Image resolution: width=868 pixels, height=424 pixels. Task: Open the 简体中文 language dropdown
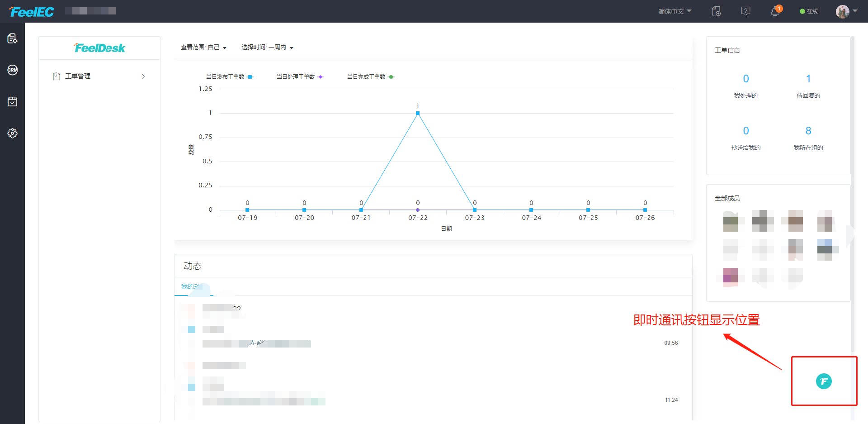pos(675,11)
